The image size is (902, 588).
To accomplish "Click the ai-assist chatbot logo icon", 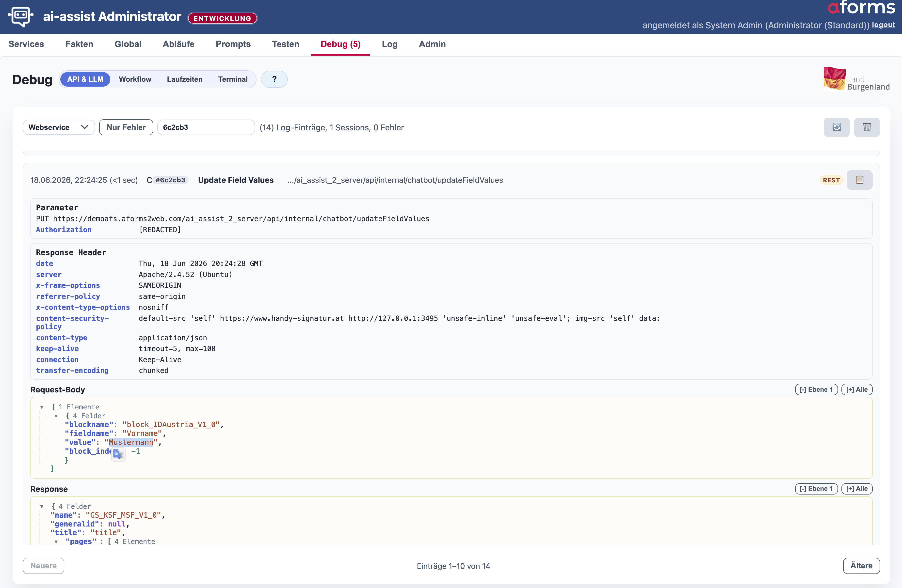I will click(20, 16).
